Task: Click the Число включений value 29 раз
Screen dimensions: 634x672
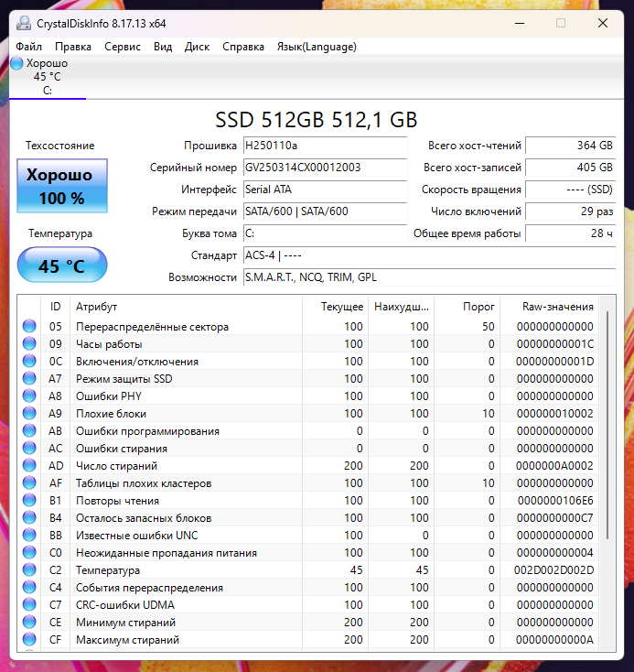Action: click(x=571, y=211)
